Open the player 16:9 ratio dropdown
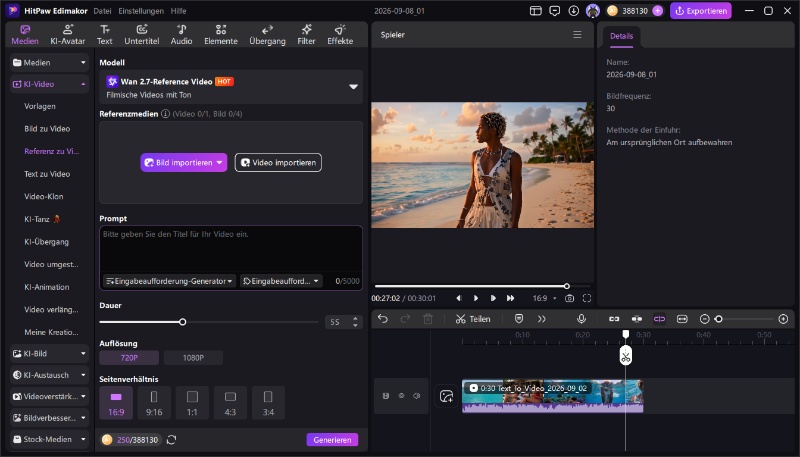Image resolution: width=800 pixels, height=457 pixels. 544,298
